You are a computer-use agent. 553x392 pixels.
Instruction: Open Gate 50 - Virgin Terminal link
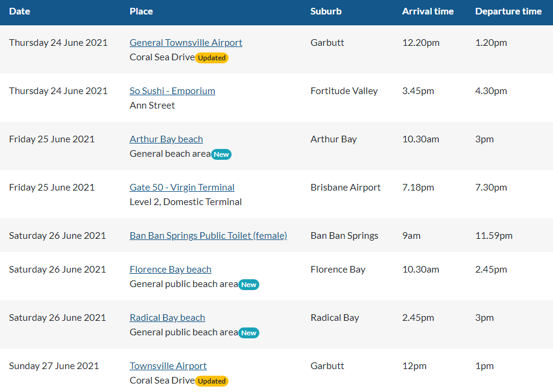coord(182,188)
